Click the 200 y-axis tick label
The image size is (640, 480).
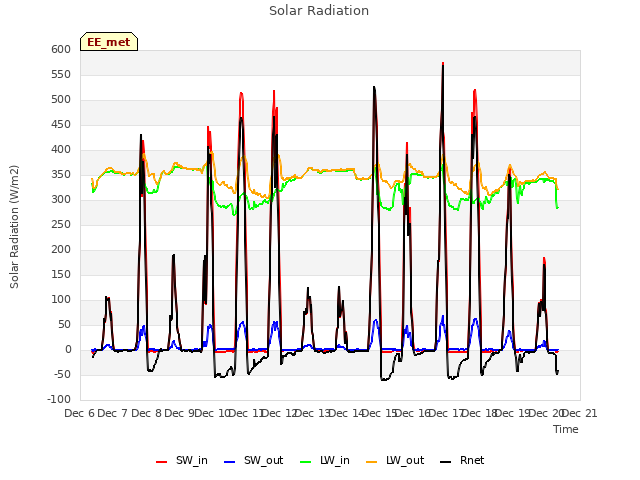tap(61, 249)
